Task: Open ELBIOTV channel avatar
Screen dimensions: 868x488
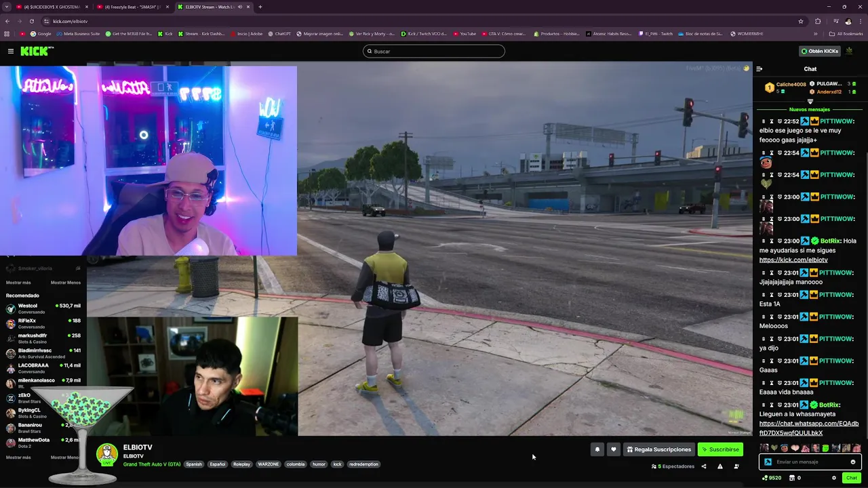Action: [106, 455]
